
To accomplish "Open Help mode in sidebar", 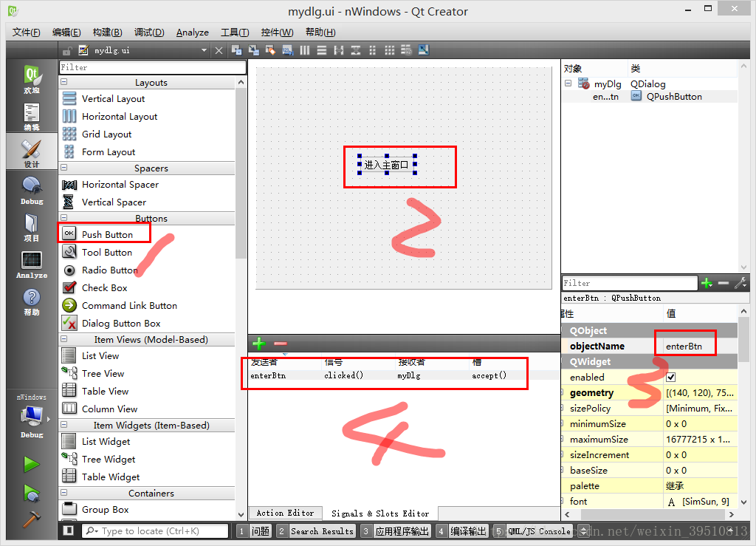I will [x=31, y=301].
